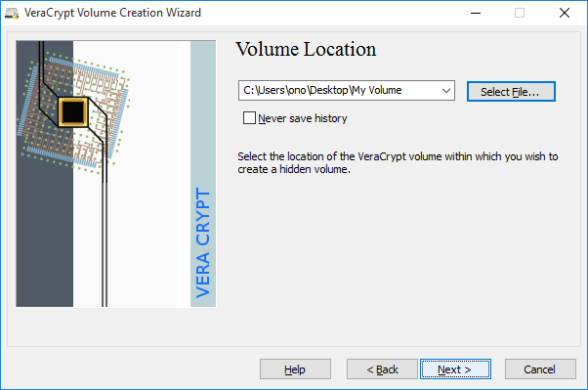This screenshot has height=390, width=588.
Task: Click the 'Never save history' label text
Action: 302,118
